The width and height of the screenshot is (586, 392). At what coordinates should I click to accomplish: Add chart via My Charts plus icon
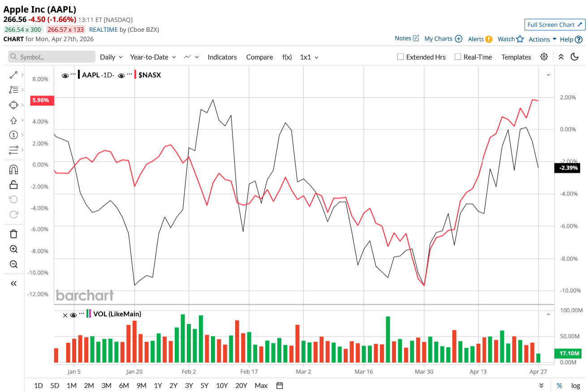459,39
